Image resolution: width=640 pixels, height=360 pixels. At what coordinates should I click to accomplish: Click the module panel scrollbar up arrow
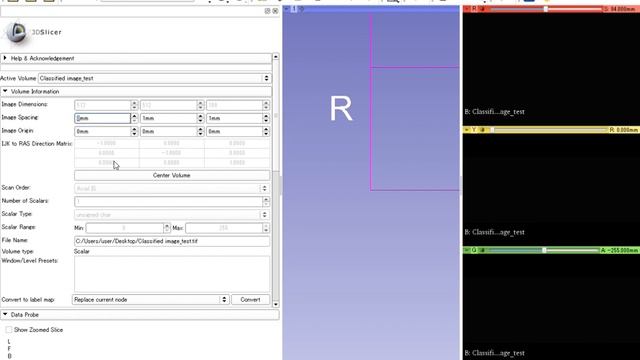pos(276,56)
